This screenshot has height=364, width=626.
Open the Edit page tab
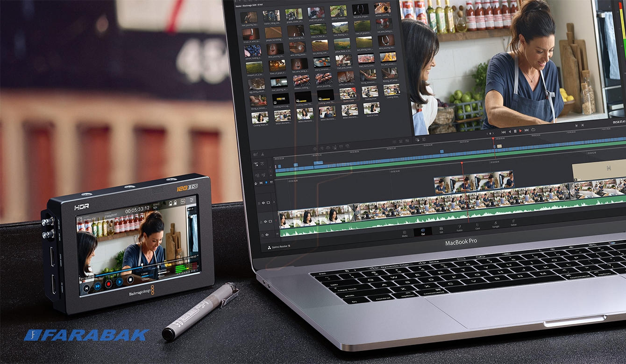coord(441,230)
